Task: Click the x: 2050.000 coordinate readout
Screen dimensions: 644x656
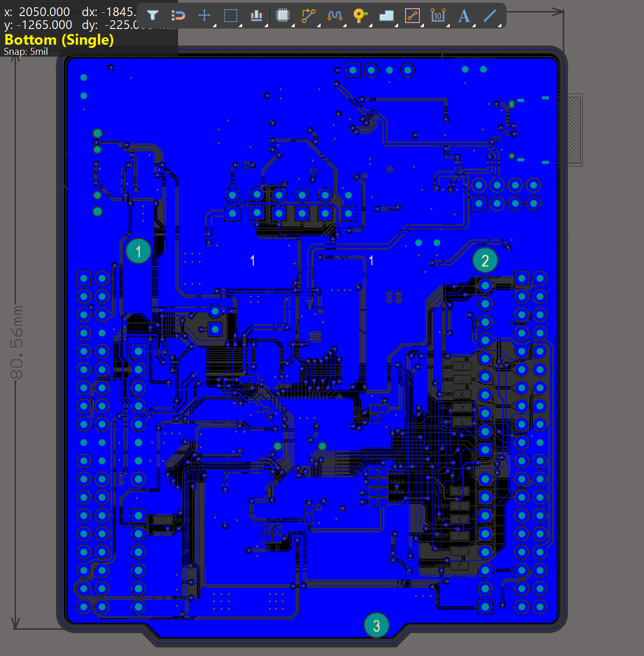Action: click(37, 11)
